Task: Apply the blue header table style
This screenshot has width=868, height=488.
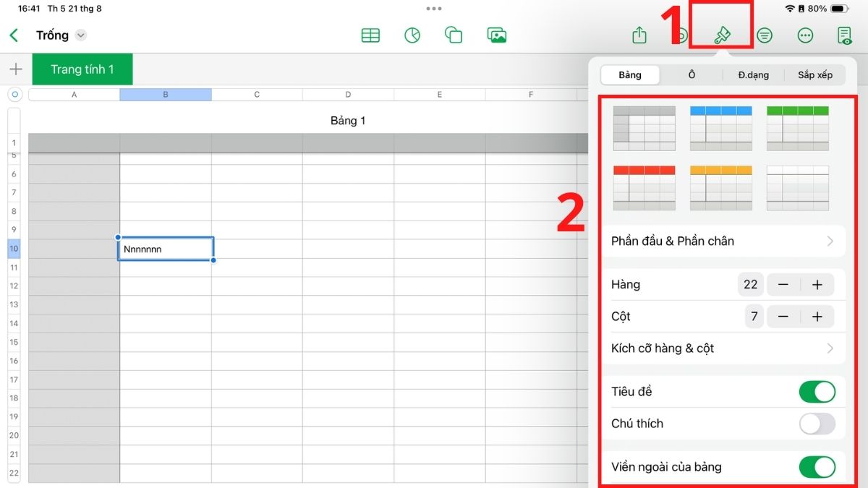Action: [x=721, y=128]
